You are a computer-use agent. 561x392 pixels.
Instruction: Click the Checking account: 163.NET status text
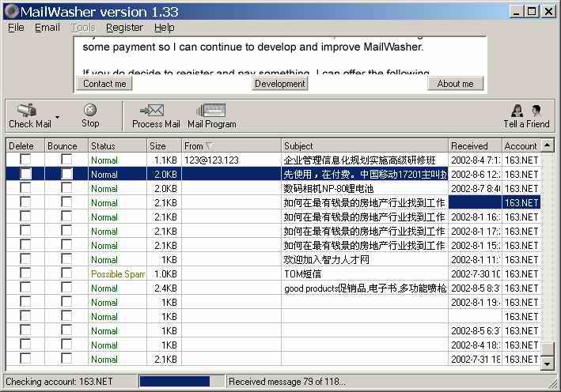pyautogui.click(x=59, y=382)
